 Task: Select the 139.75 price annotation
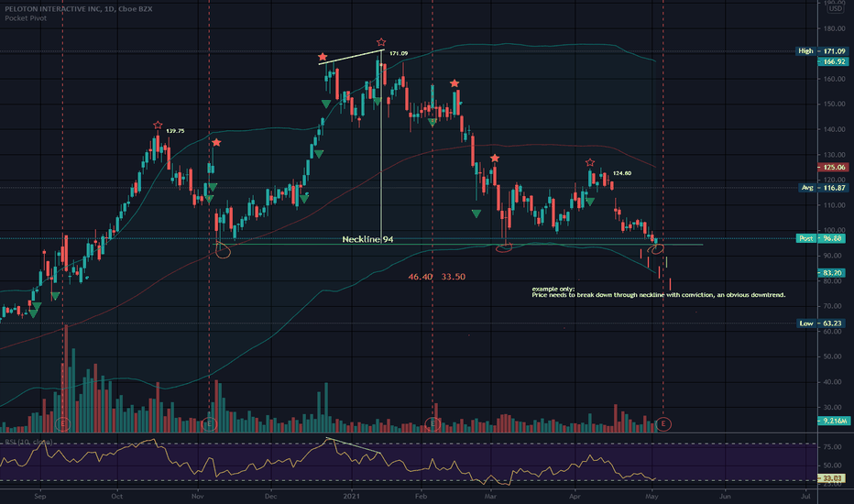(175, 131)
